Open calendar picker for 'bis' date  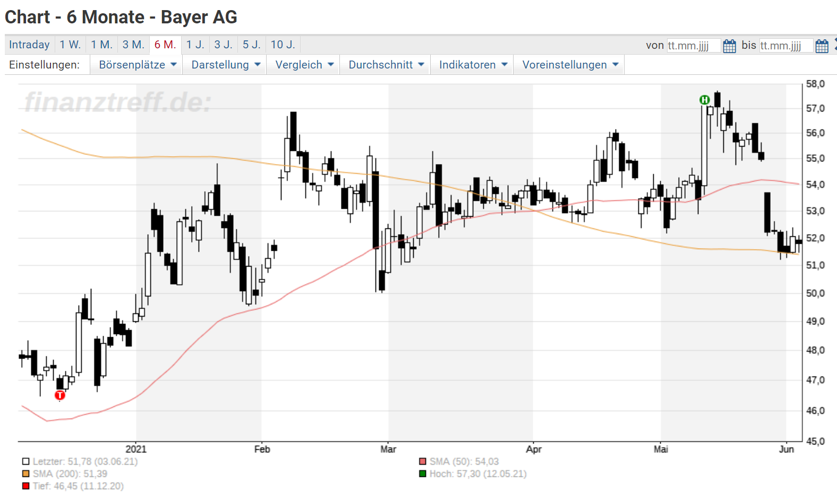click(x=822, y=46)
